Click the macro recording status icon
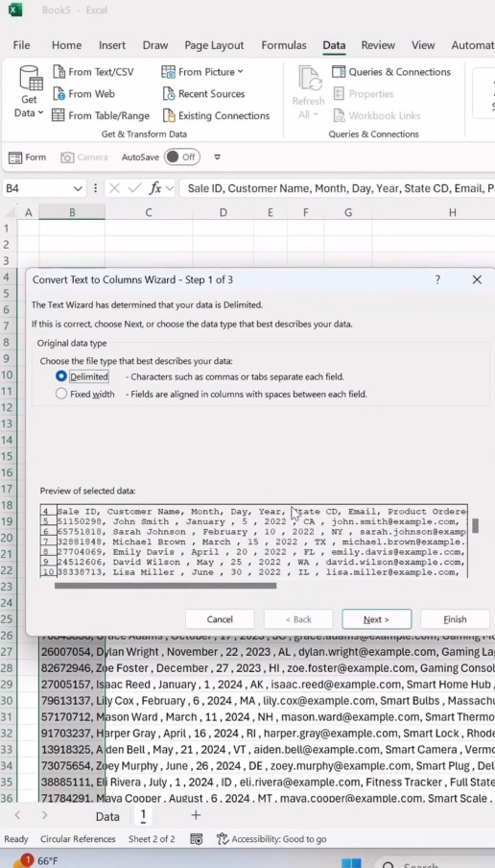495x868 pixels. pyautogui.click(x=197, y=839)
